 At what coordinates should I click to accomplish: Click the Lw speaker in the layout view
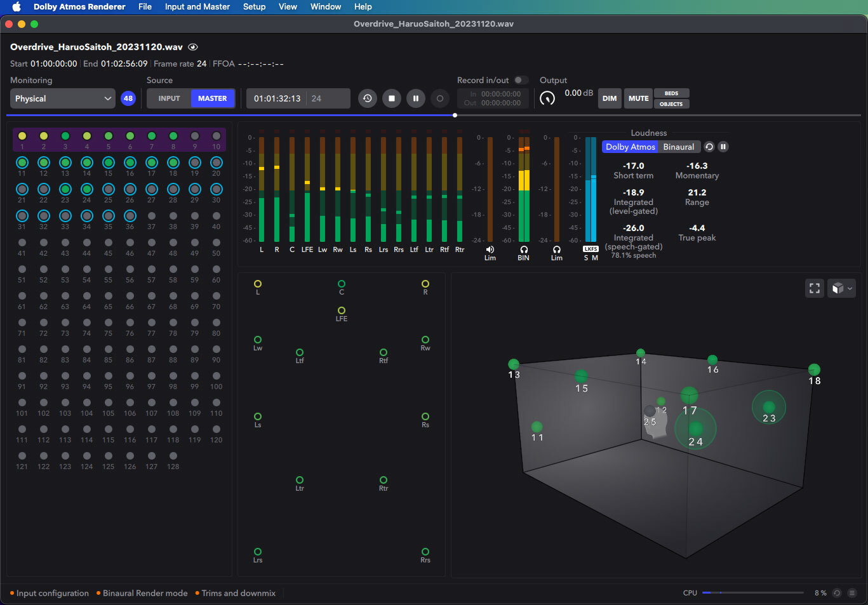pos(258,340)
